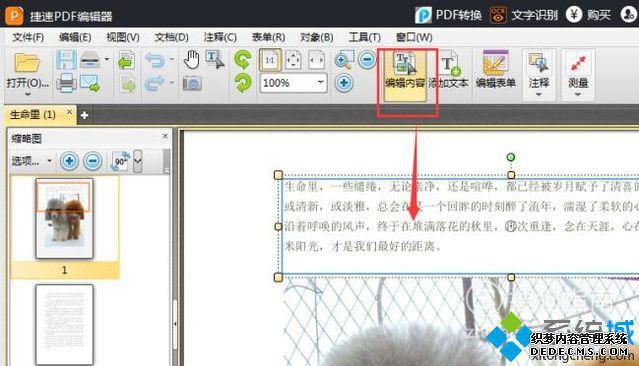Click the Add Text (添加文本) tool
639x366 pixels.
(448, 69)
